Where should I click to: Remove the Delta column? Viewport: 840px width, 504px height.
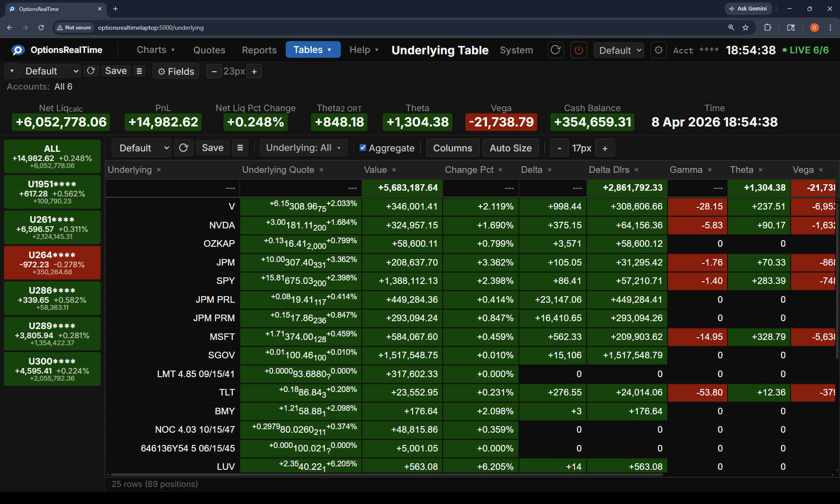point(549,170)
